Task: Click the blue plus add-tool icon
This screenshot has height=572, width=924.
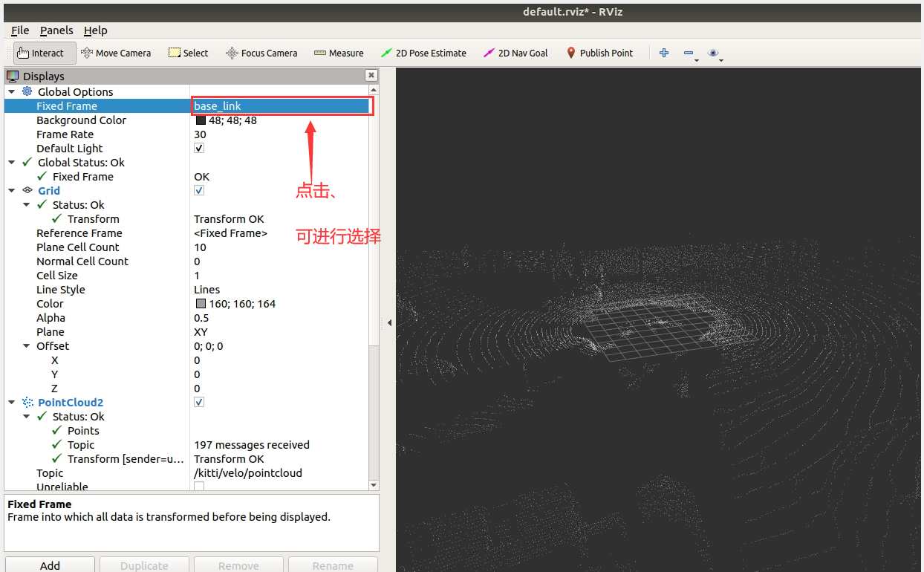Action: (x=664, y=53)
